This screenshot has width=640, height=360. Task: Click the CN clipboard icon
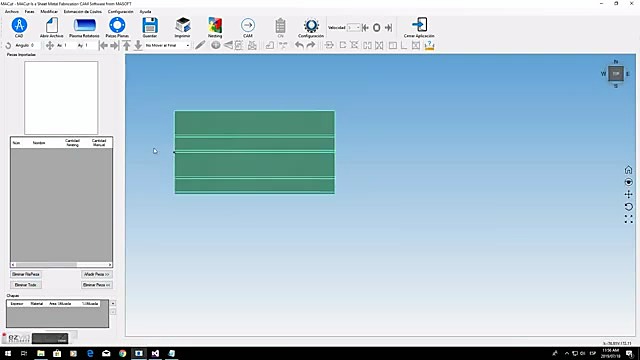280,26
